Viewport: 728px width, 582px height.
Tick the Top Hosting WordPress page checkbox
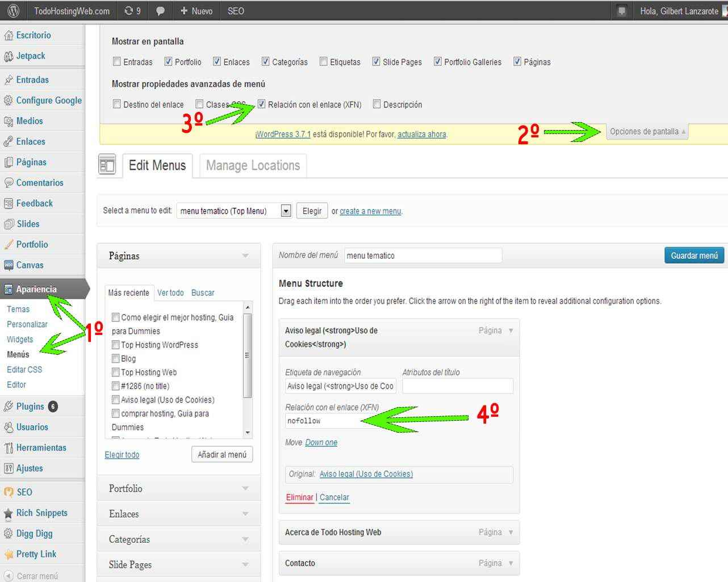(116, 345)
